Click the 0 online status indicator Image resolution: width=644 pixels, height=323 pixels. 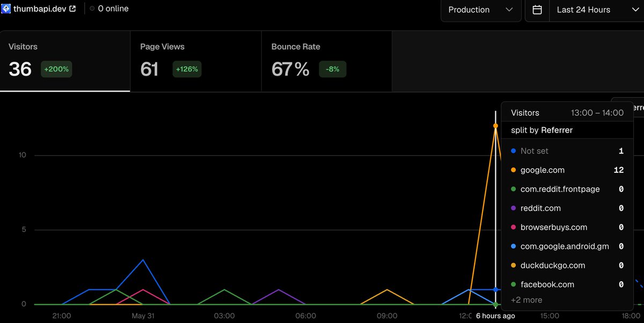(x=109, y=9)
